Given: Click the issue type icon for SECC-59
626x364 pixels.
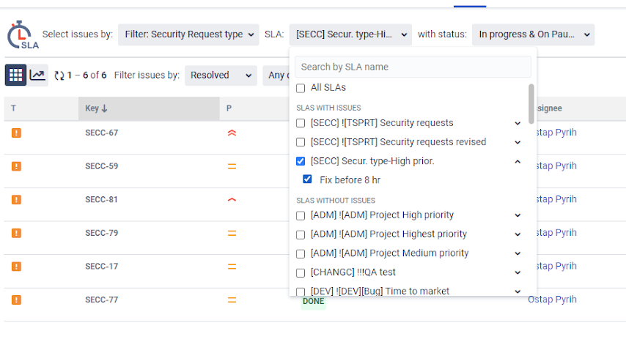Looking at the screenshot, I should [x=16, y=166].
